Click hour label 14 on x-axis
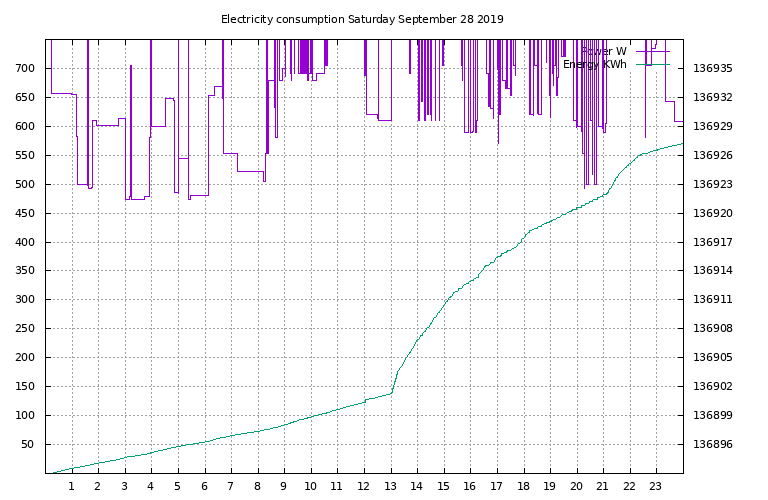This screenshot has width=768, height=500. [x=416, y=486]
